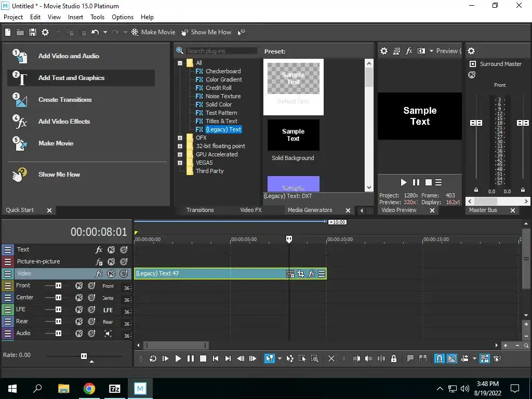The image size is (532, 399).
Task: Open Auto Ripple mode dropdown arrow
Action: (474, 358)
